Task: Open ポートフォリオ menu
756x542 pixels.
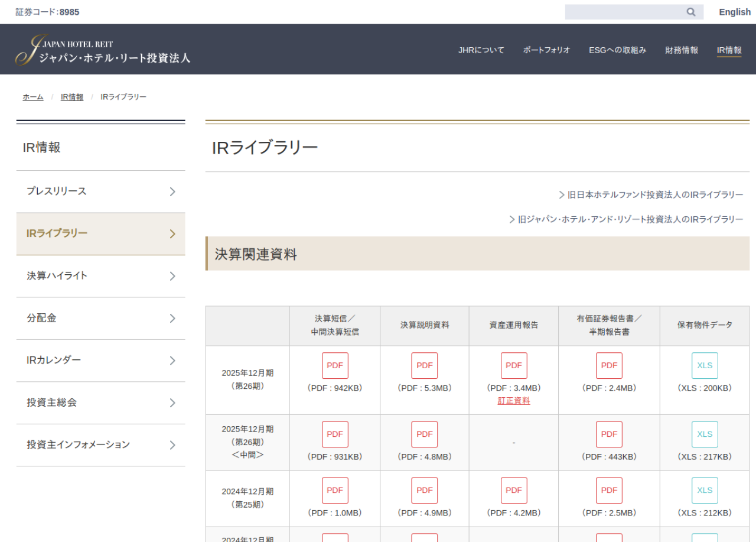Action: [546, 50]
